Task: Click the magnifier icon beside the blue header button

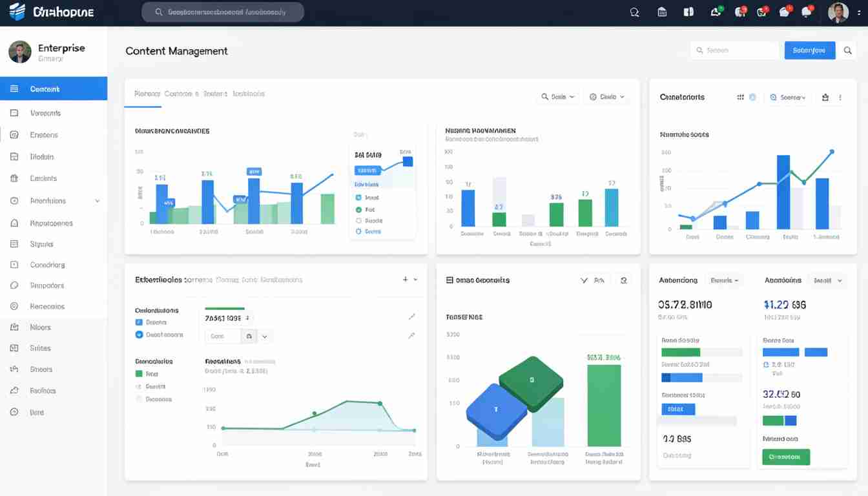Action: (848, 50)
